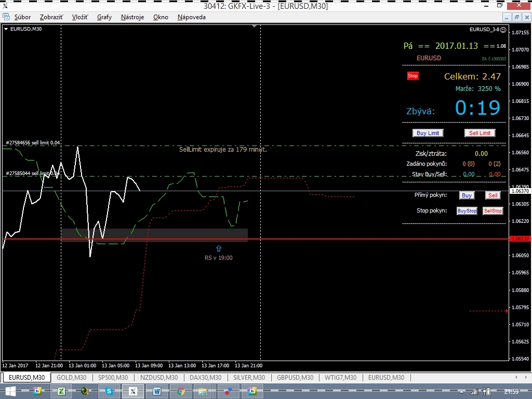Switch to the last EURUSD,M30 tab

point(386,377)
